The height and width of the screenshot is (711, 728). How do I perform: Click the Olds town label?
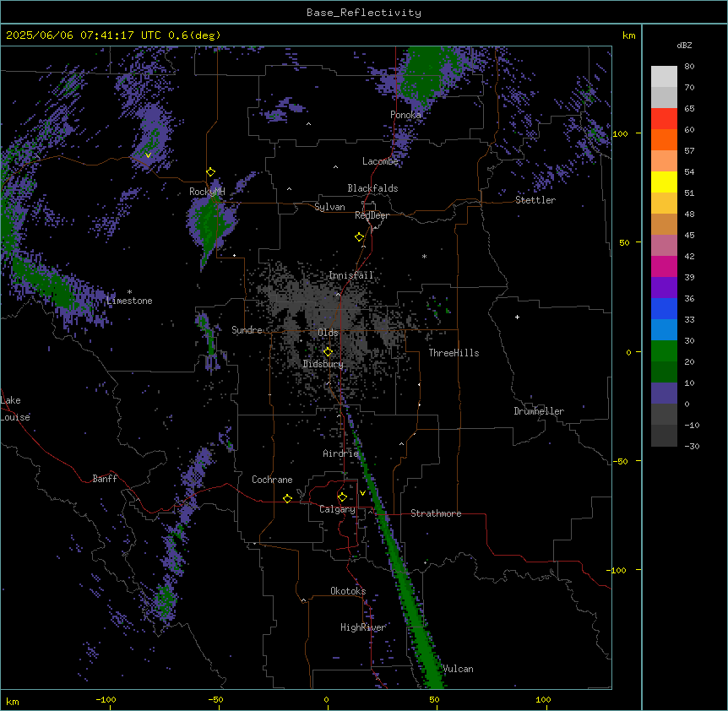[x=328, y=333]
